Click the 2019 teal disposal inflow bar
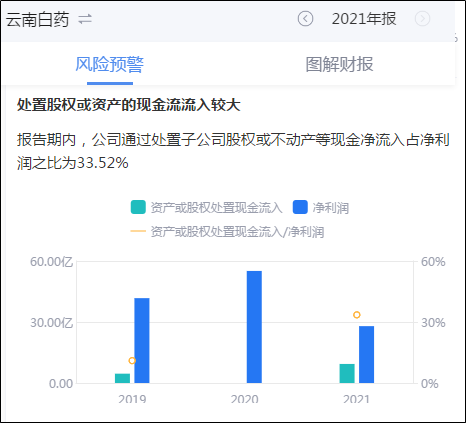 [122, 378]
